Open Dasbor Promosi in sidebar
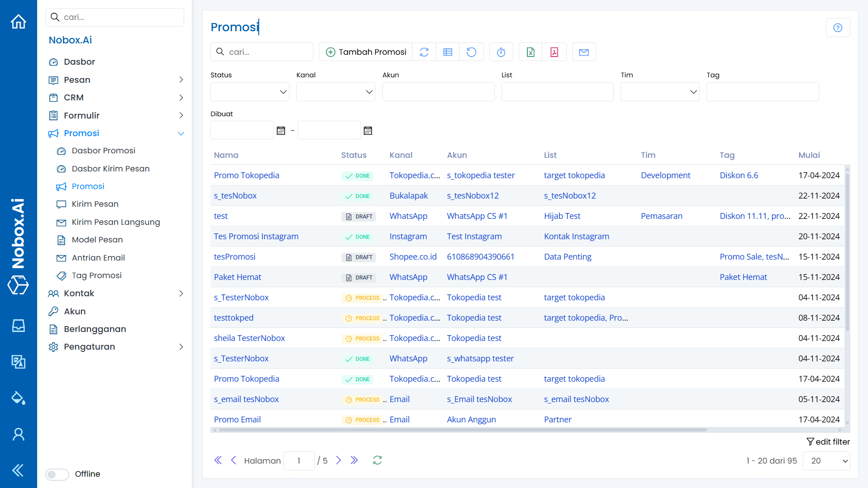Image resolution: width=868 pixels, height=488 pixels. pos(103,151)
